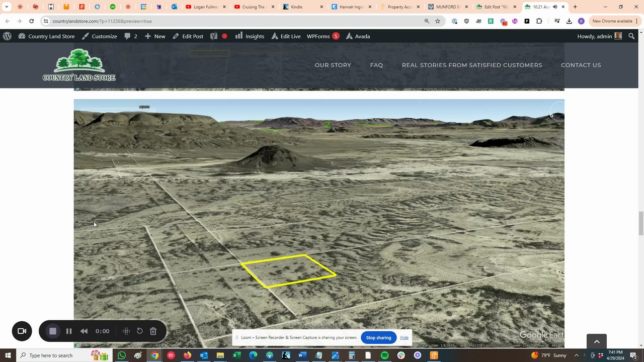Open WPForms admin menu
The image size is (644, 362).
(x=323, y=36)
